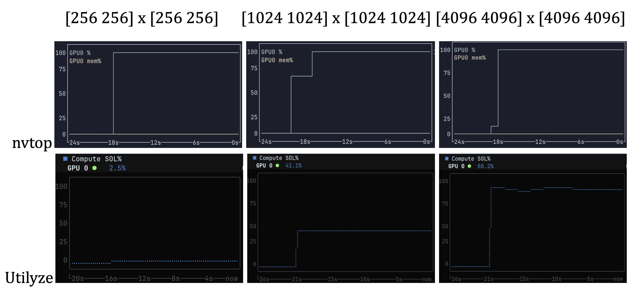Image resolution: width=644 pixels, height=296 pixels.
Task: Click the 16s time marker in the leftmost Utilyze chart
Action: pyautogui.click(x=111, y=278)
